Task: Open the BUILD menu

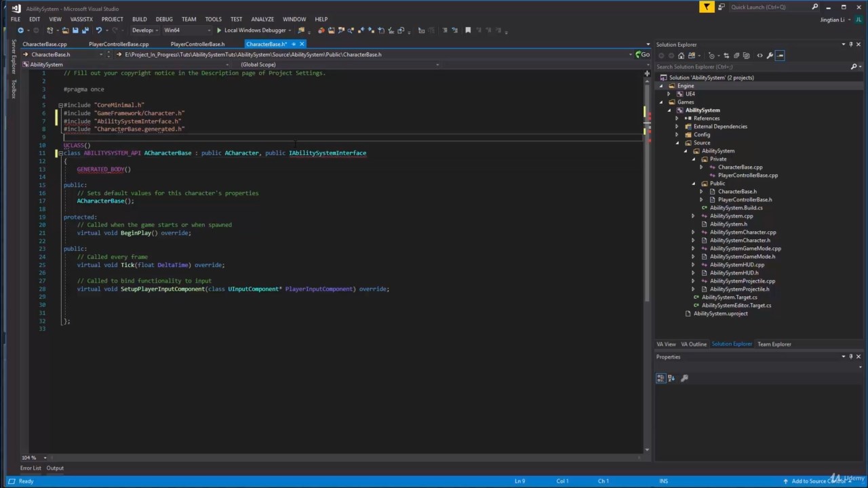Action: coord(139,19)
